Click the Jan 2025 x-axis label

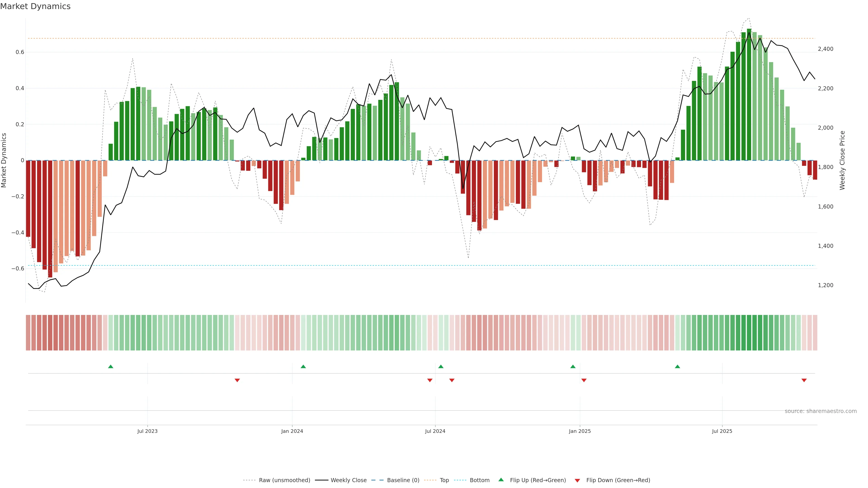coord(580,431)
